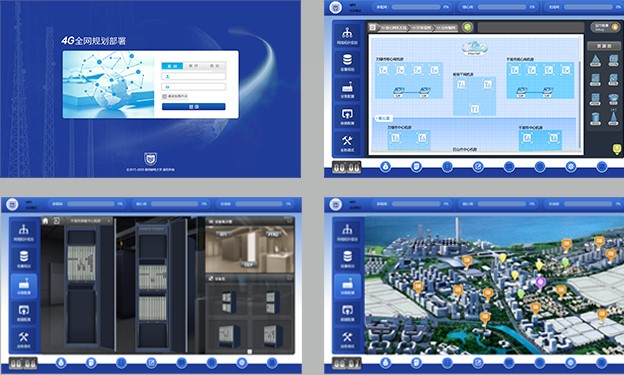Expand the equipment pool panel with arrows icon
The image size is (624, 375).
(x=211, y=279)
